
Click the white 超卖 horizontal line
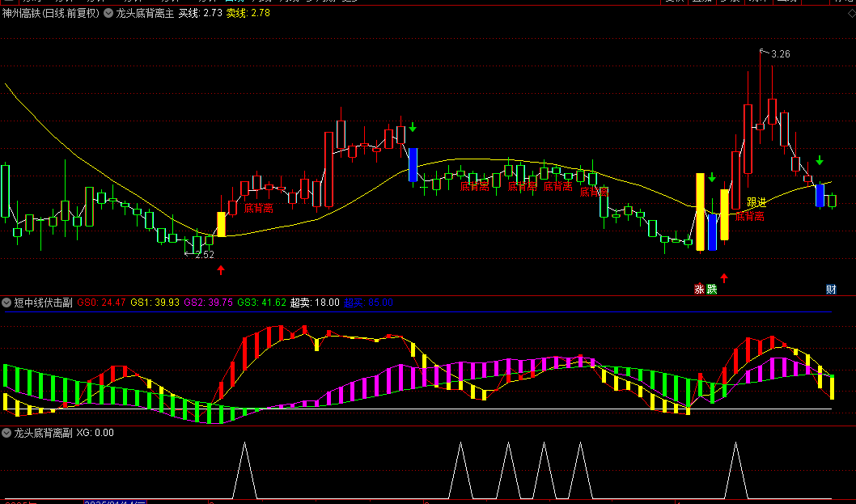417,409
